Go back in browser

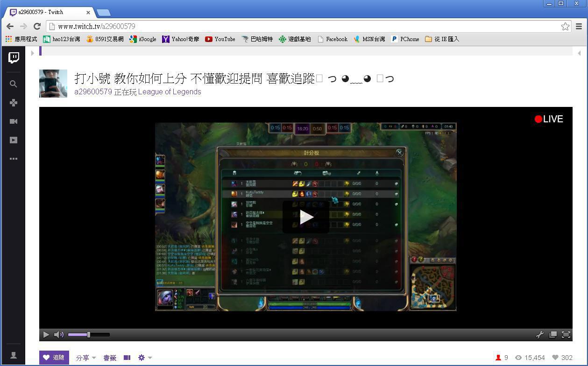point(10,26)
